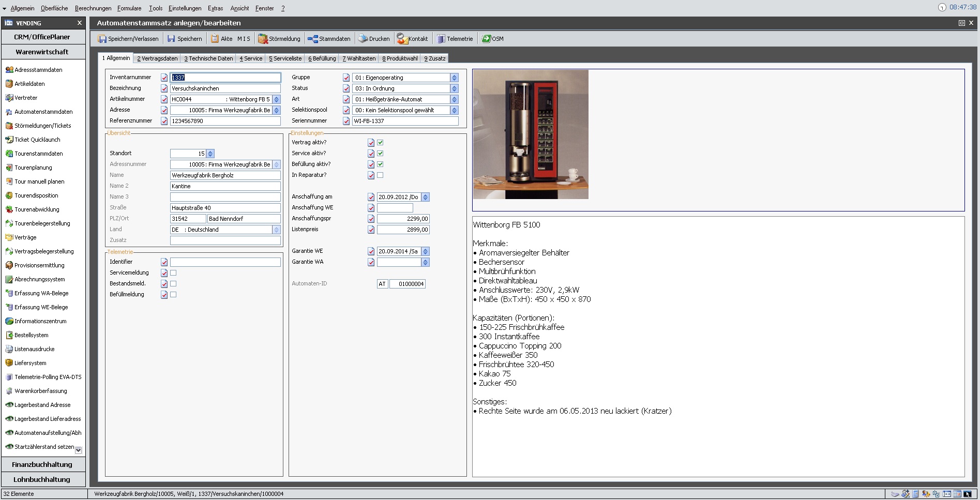The height and width of the screenshot is (500, 980).
Task: Open Verträge in the sidebar
Action: pos(25,237)
